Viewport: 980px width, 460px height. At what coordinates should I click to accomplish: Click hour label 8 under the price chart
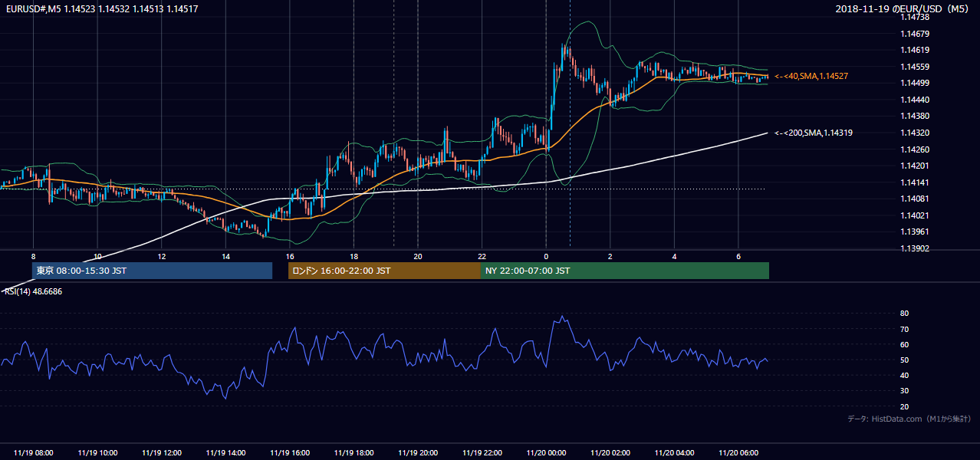(x=34, y=256)
